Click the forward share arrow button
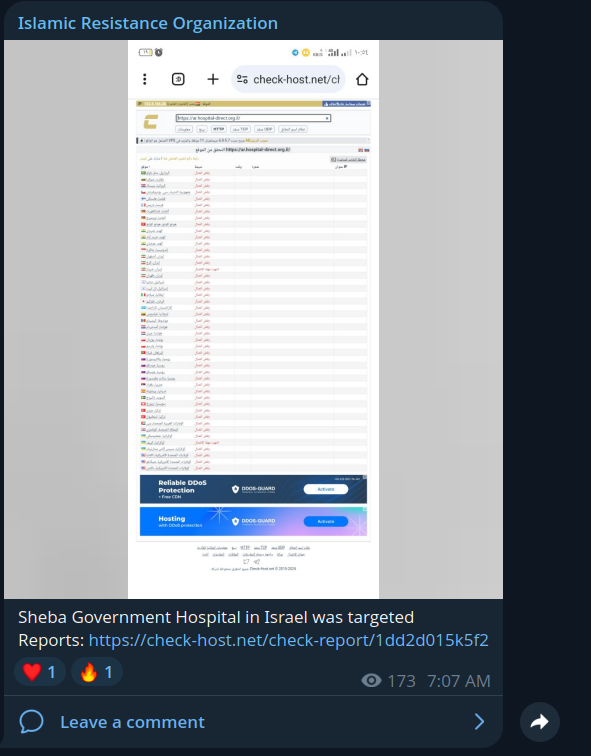Image resolution: width=591 pixels, height=756 pixels. coord(539,722)
